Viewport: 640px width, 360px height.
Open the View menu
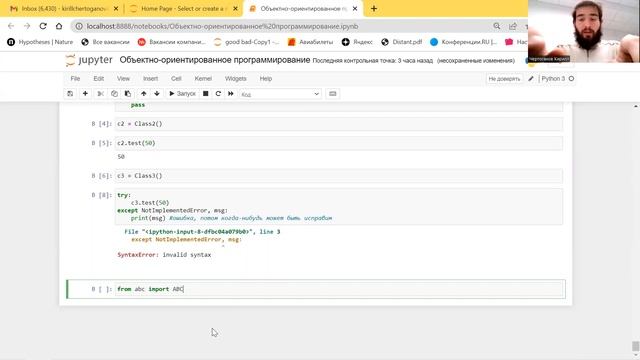pos(123,79)
